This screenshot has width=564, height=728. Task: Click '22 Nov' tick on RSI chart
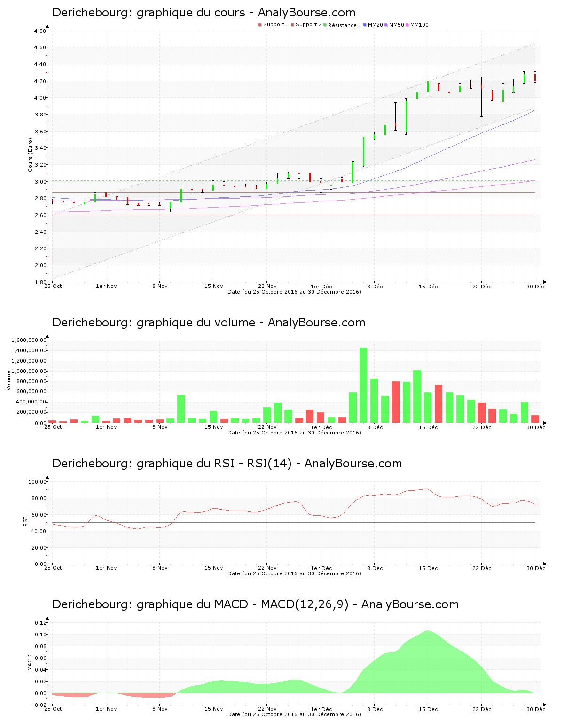267,568
